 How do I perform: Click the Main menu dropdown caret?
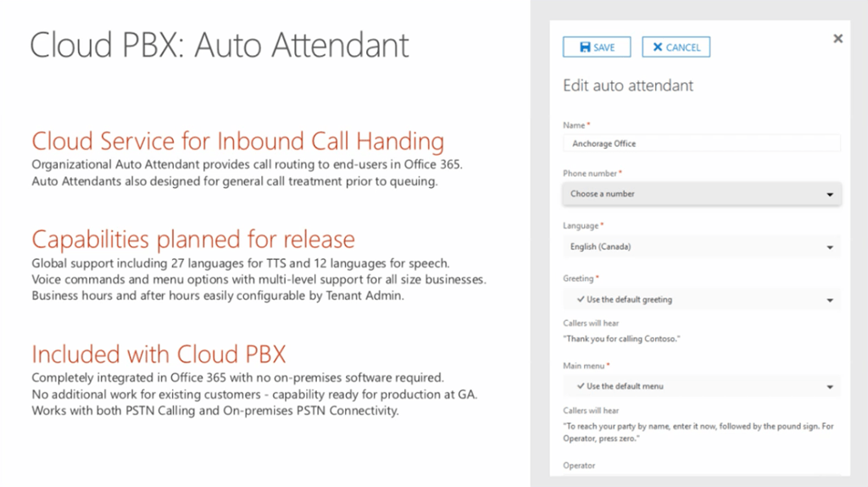(829, 387)
